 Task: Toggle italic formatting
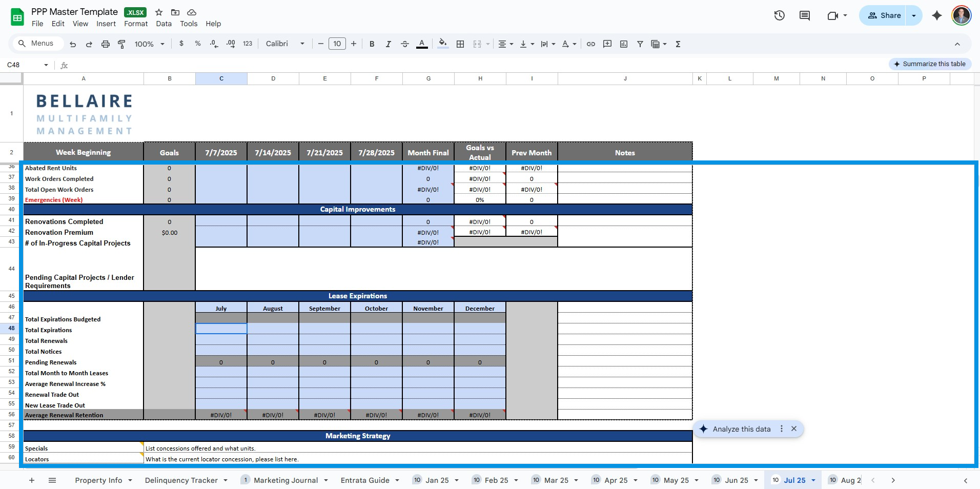pyautogui.click(x=389, y=44)
